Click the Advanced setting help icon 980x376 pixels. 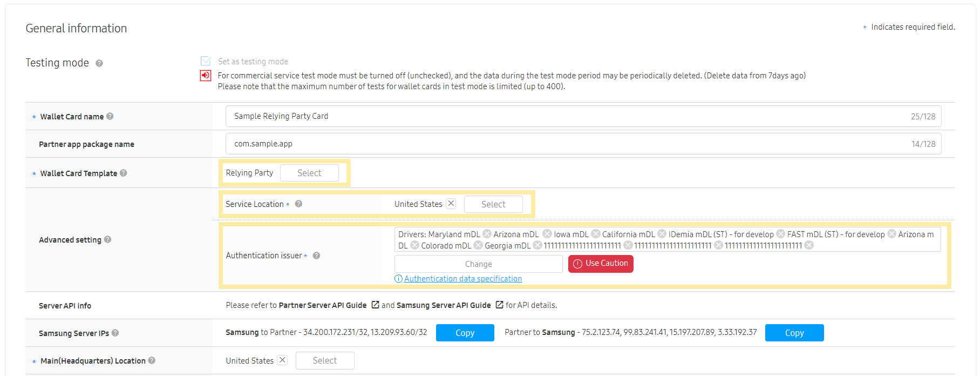(x=108, y=239)
